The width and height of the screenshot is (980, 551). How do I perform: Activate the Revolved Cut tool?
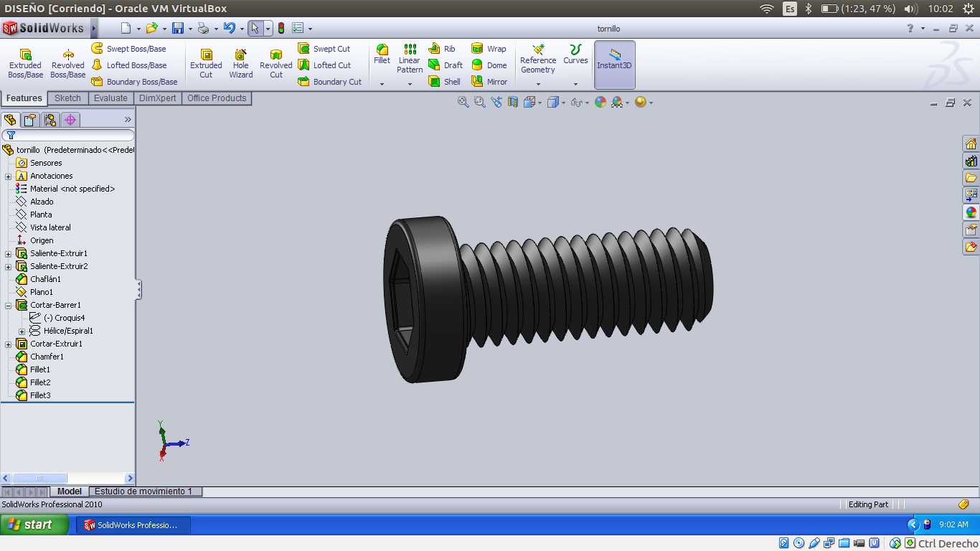point(276,63)
